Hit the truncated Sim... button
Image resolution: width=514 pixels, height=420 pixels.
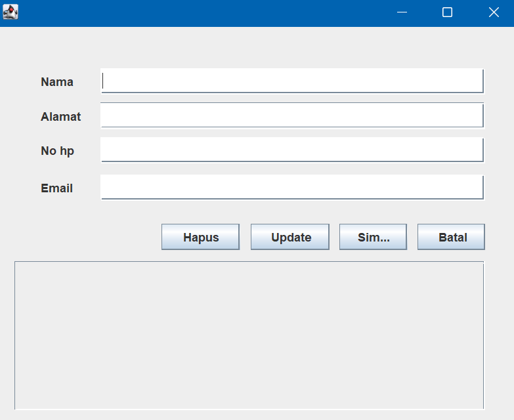(x=373, y=237)
